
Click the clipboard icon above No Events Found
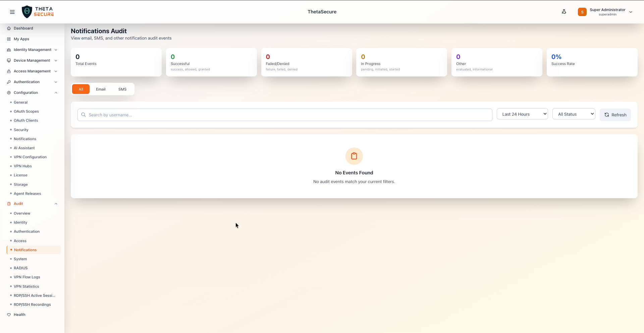[x=354, y=156]
